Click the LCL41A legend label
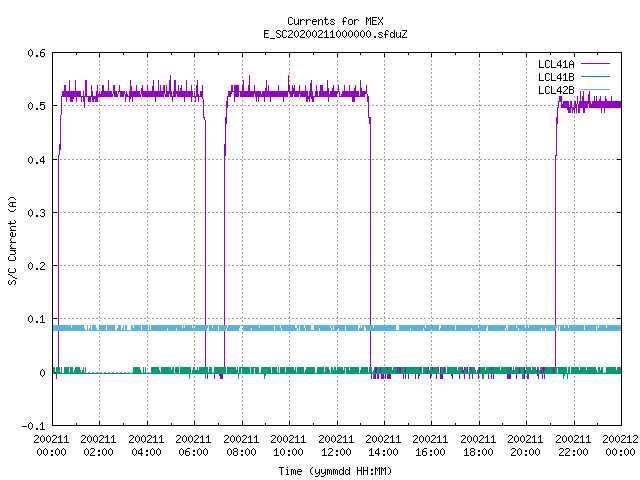Screen dimensions: 640x480 coord(556,64)
